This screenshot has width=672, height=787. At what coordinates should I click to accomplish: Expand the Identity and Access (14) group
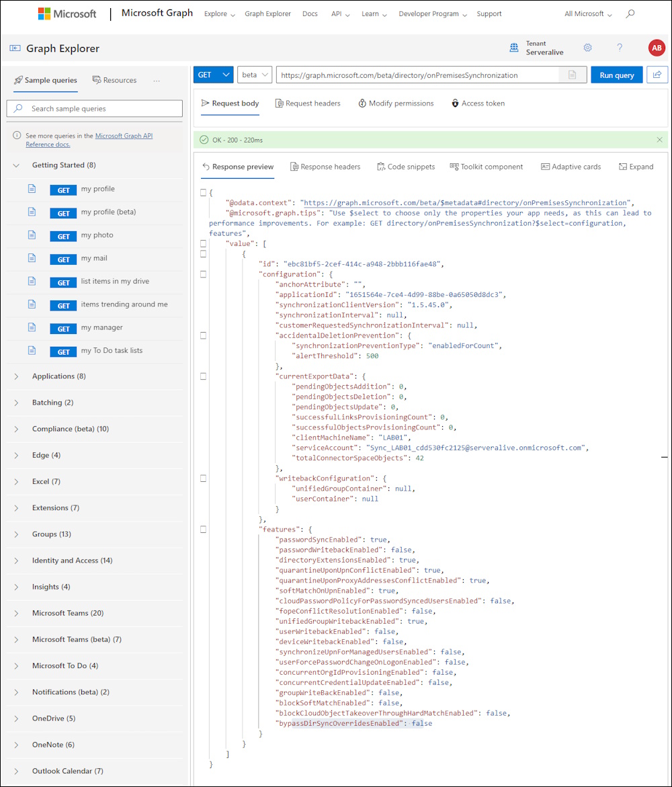[16, 561]
